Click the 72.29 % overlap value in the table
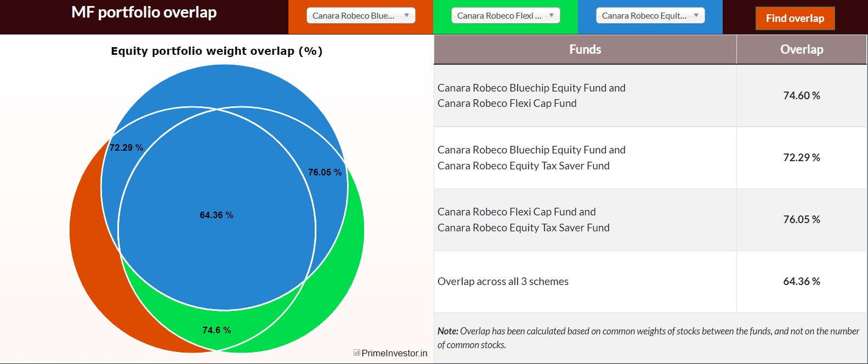Screen dimensions: 868x364 click(802, 157)
